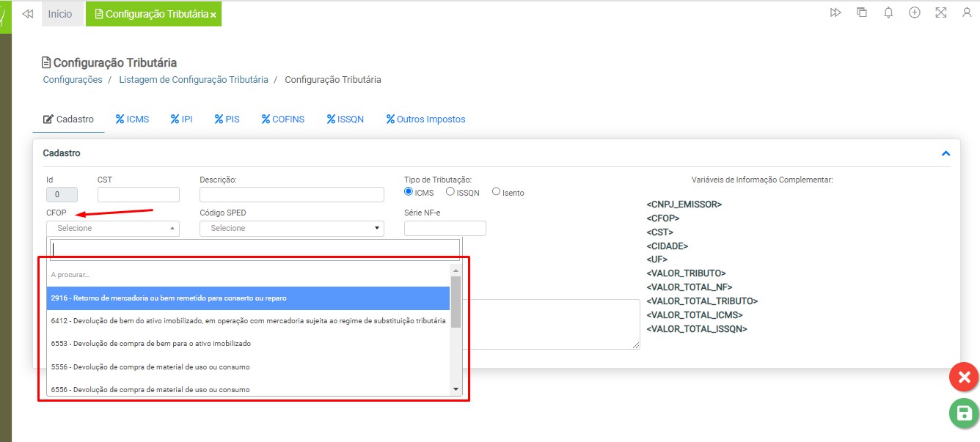Go to Listagem de Configuração Tributária breadcrumb
The image size is (980, 442).
pos(193,80)
